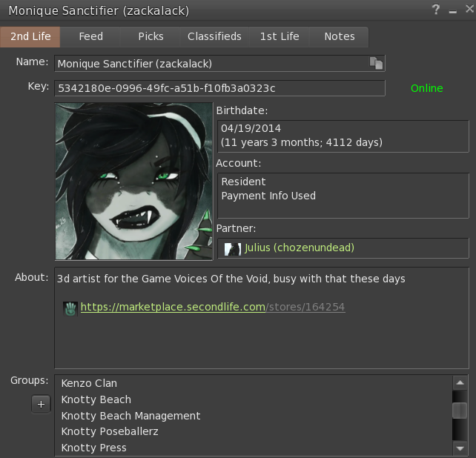Click the birthdate 04/19/2014 text
Screen dimensions: 476x458
point(251,128)
